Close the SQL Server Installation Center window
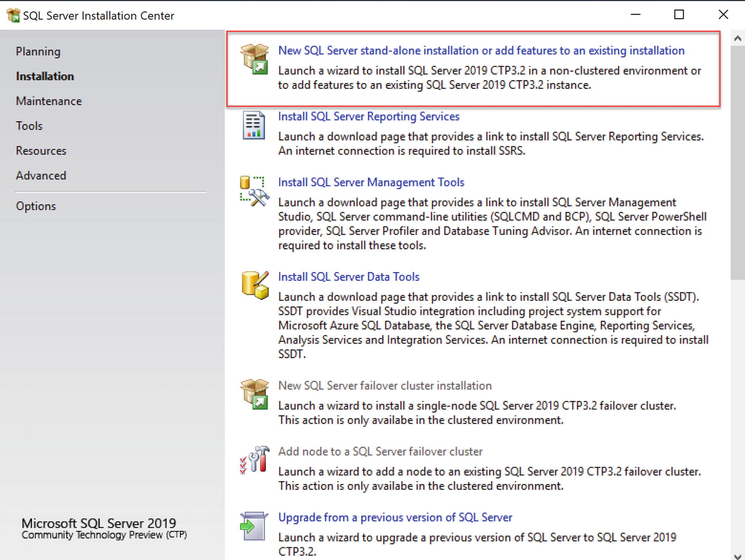 [723, 15]
